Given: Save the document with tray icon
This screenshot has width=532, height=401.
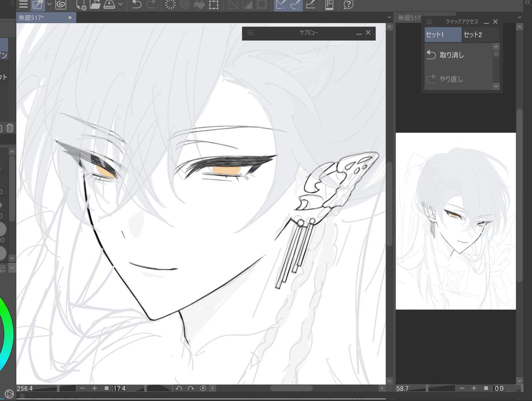Looking at the screenshot, I should click(110, 5).
